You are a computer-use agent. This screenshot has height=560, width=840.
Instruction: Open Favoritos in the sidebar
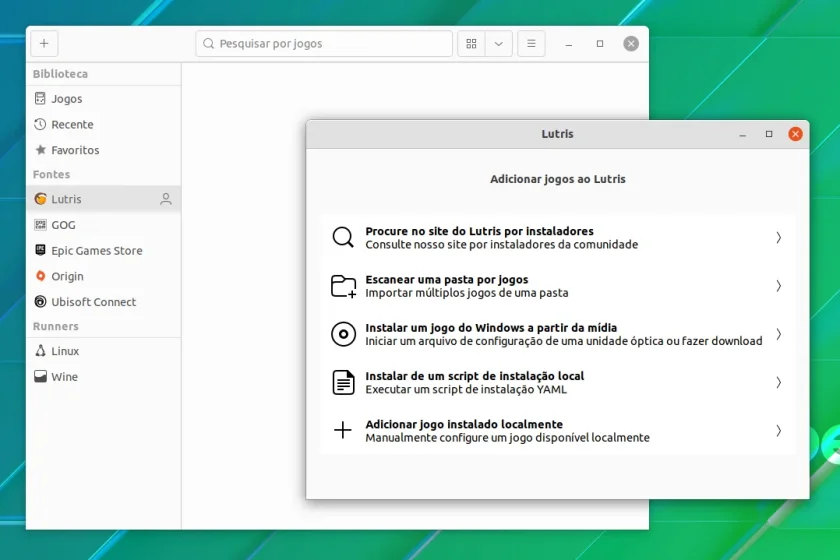[x=103, y=150]
